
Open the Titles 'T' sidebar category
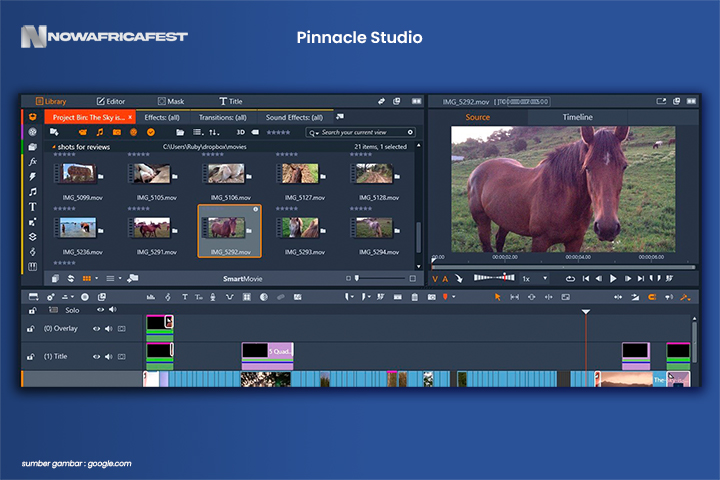point(33,207)
